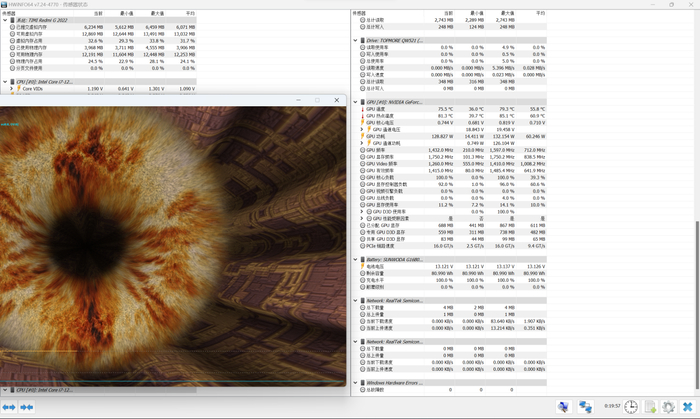Click the vertical scrollbar of sensor window
The height and width of the screenshot is (419, 700).
coord(696,305)
